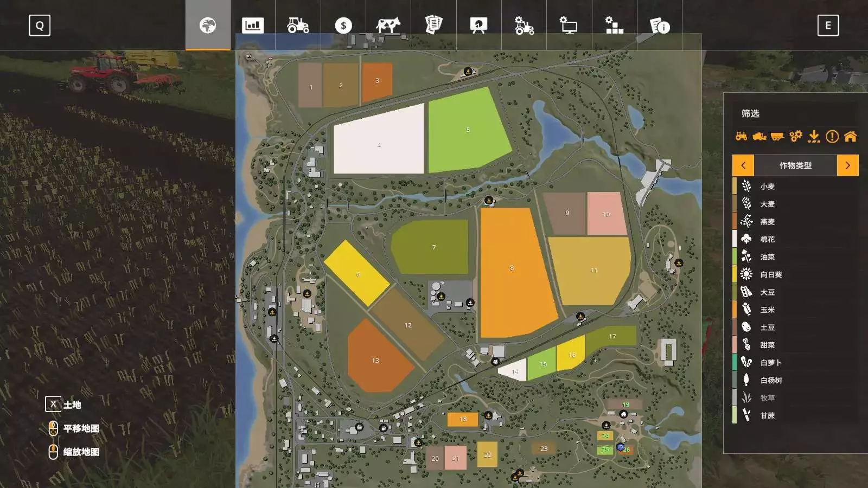Toggle the gears filter icon
This screenshot has height=488, width=868.
[796, 136]
